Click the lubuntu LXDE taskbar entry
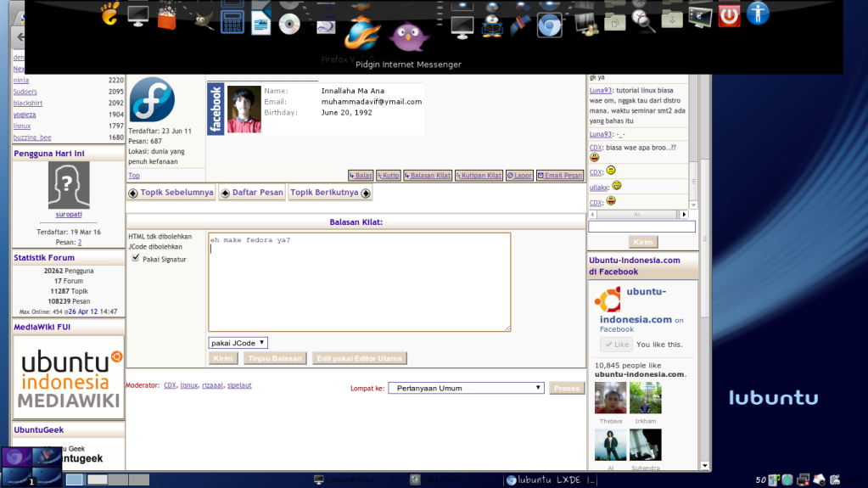Viewport: 868px width, 488px height. (x=551, y=480)
